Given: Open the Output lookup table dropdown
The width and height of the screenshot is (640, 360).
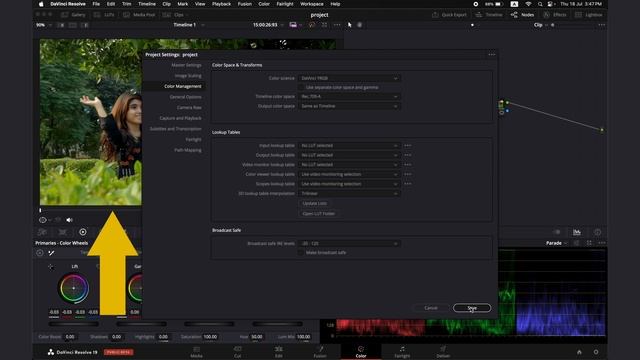Looking at the screenshot, I should [349, 155].
